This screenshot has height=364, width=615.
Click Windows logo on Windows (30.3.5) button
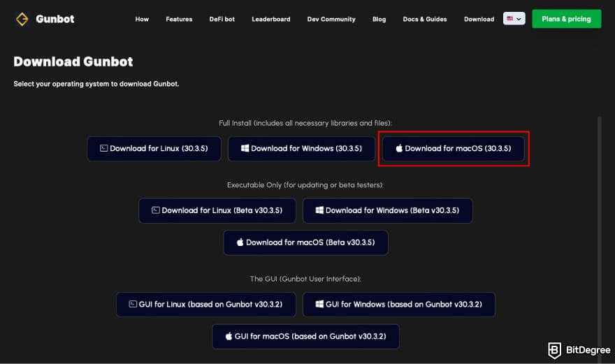245,148
